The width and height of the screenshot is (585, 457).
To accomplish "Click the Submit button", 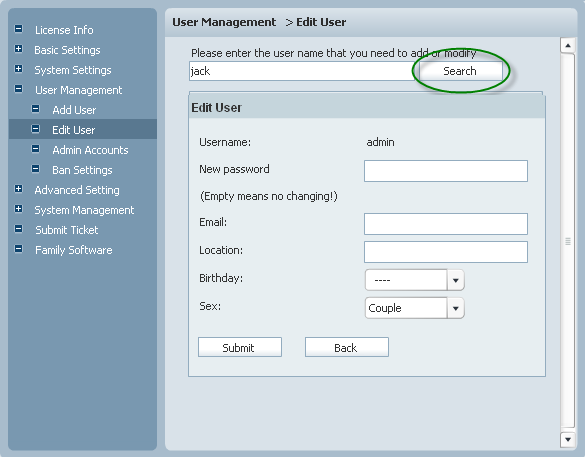I will 240,347.
